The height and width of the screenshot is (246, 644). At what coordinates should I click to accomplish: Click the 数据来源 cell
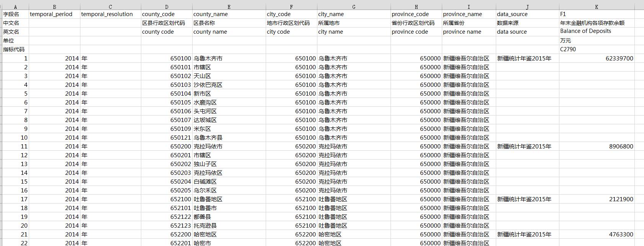click(x=528, y=23)
